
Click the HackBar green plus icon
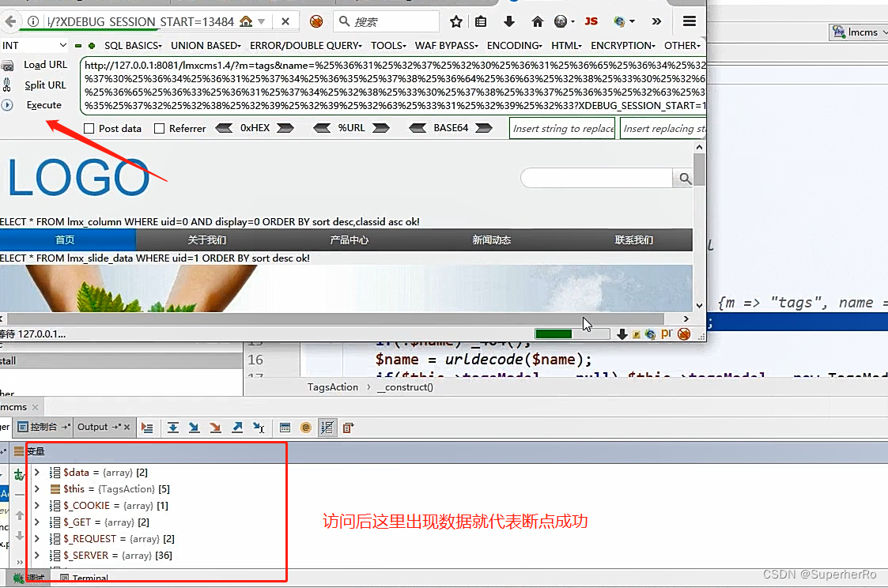(92, 45)
